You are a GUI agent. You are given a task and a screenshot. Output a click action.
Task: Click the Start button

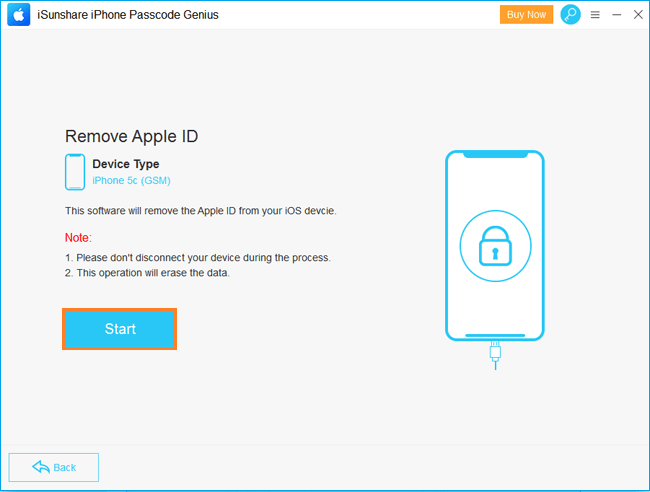click(x=119, y=329)
